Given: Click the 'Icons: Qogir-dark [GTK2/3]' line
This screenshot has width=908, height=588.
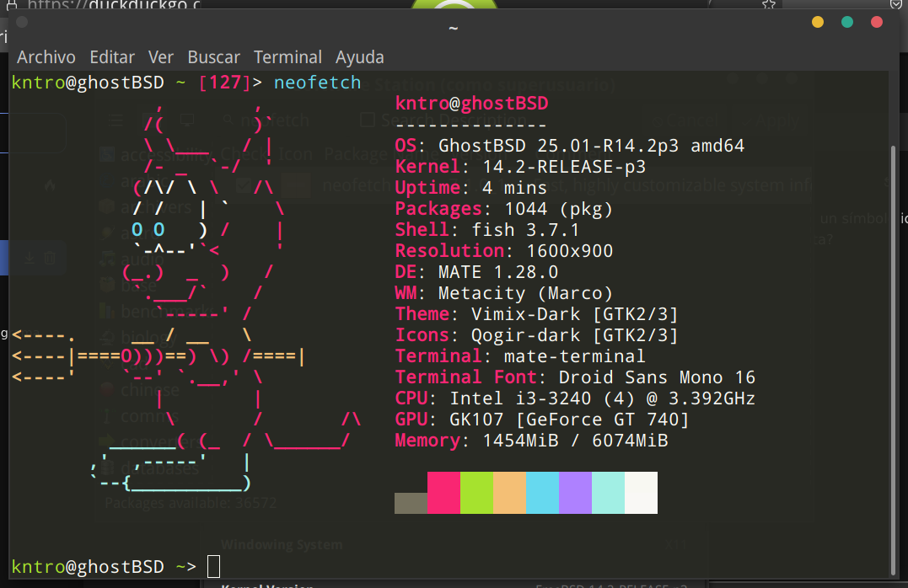Looking at the screenshot, I should tap(536, 335).
